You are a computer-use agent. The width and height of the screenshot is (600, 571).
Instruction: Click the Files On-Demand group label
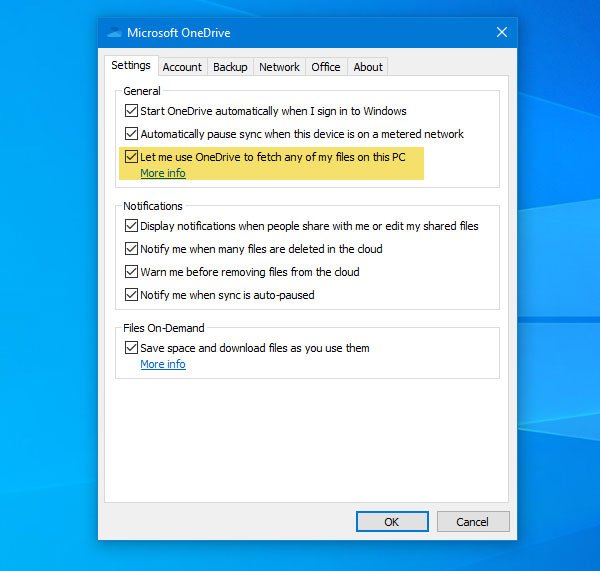pyautogui.click(x=164, y=328)
